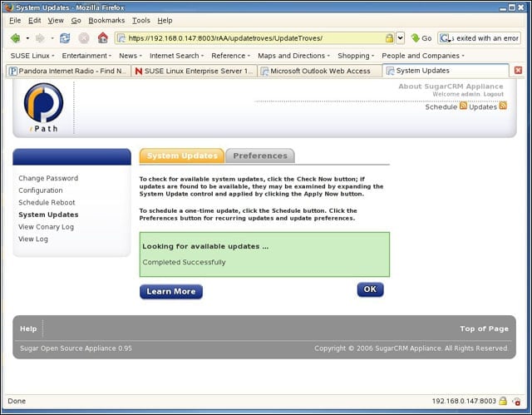Click Updates link in header
Screen dimensions: 532x415
pos(483,107)
